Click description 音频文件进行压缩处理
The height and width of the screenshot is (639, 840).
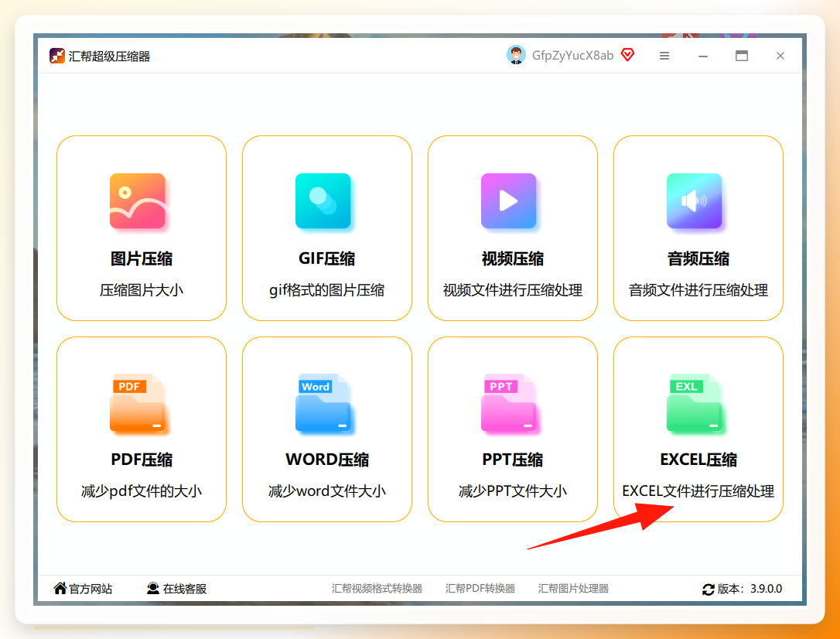tap(698, 290)
